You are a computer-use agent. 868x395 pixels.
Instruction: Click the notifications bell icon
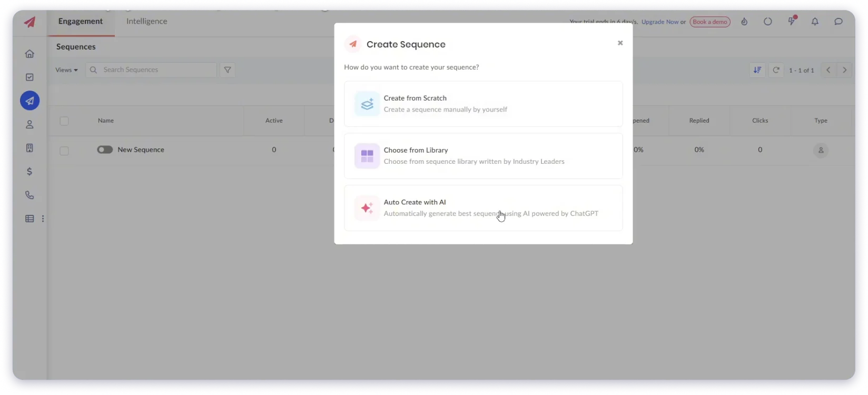point(815,22)
